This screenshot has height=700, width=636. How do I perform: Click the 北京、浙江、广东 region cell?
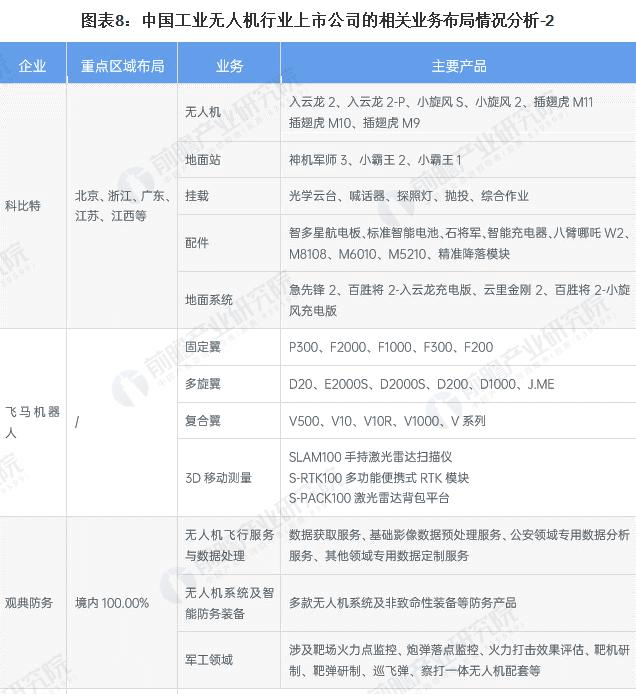122,206
